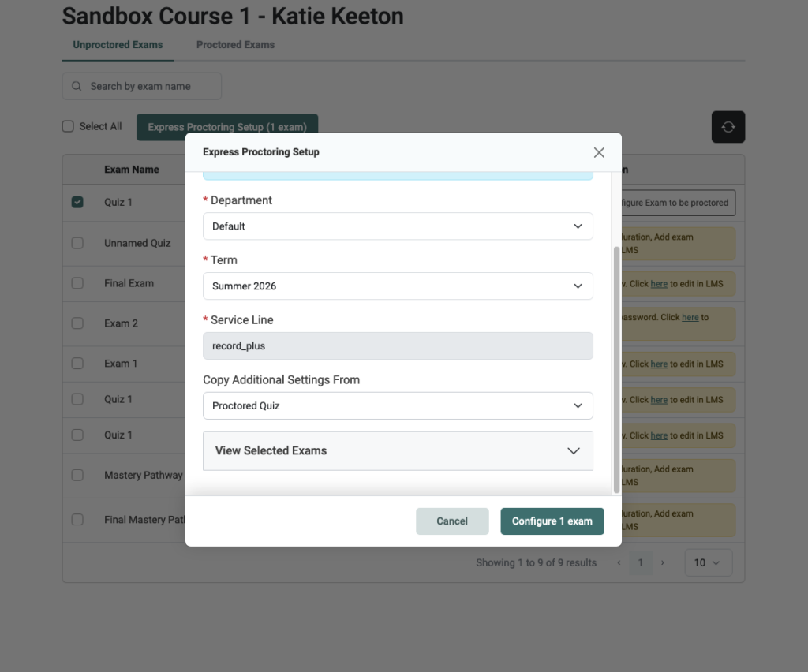Click 'here' link in Exam 2 row
808x672 pixels.
coord(690,317)
